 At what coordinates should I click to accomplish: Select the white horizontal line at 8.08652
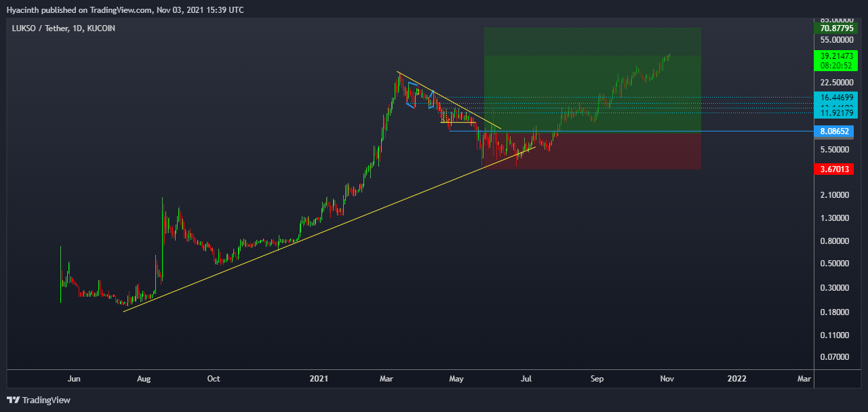(631, 131)
